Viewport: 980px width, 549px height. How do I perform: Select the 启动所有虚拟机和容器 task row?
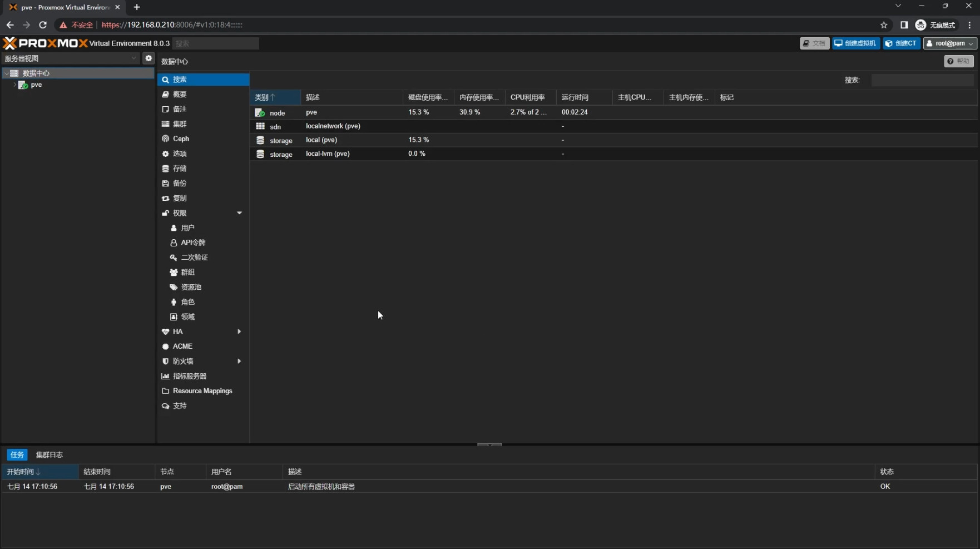click(x=489, y=487)
